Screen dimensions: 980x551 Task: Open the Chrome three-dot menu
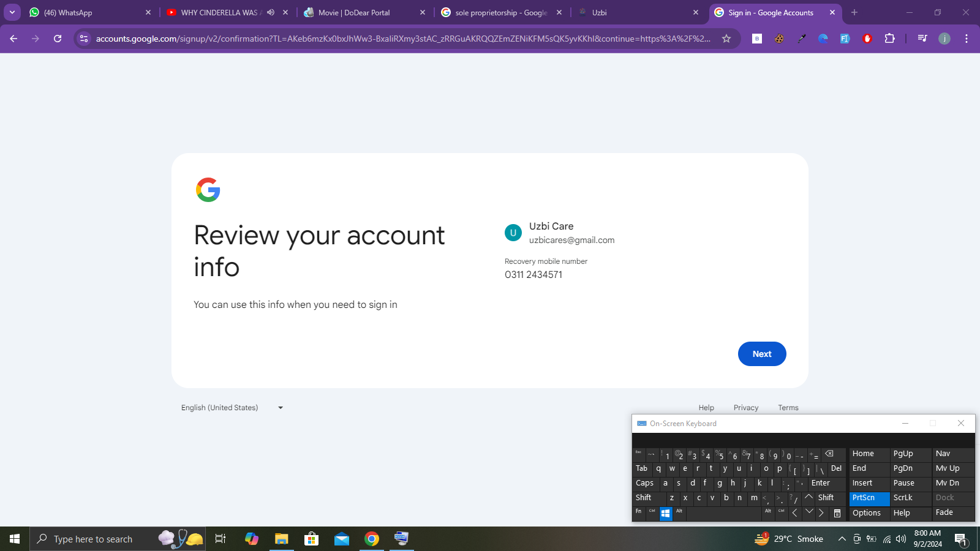(967, 39)
